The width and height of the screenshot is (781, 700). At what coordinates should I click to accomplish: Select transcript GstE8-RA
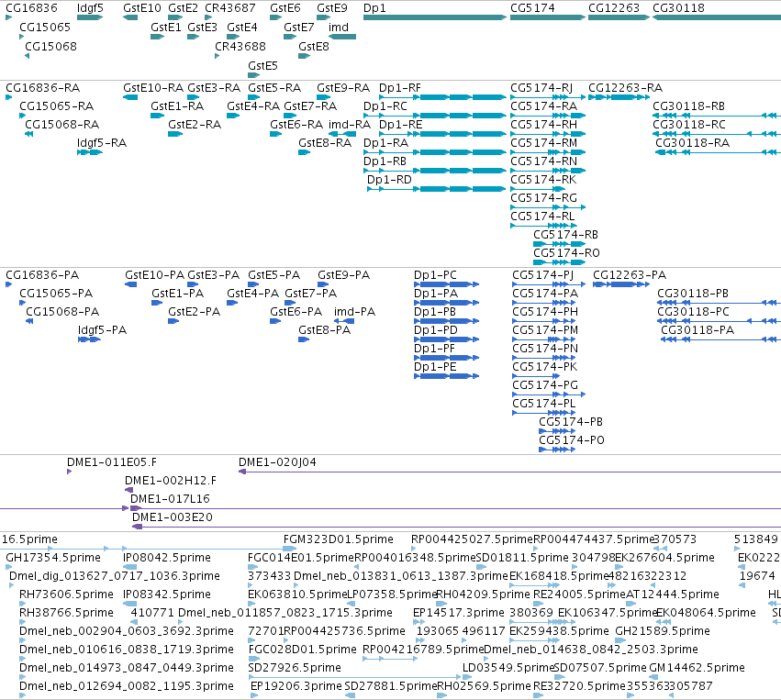[325, 143]
